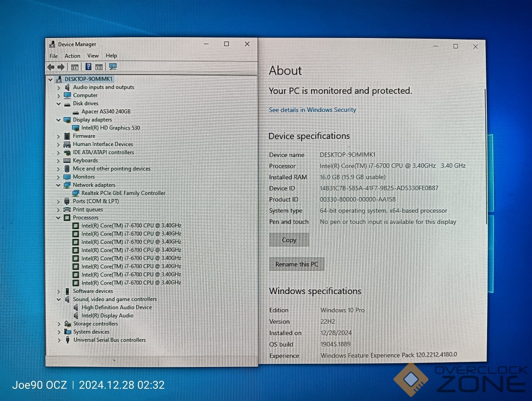Click the Firmware category icon
This screenshot has height=401, width=532.
pyautogui.click(x=67, y=136)
